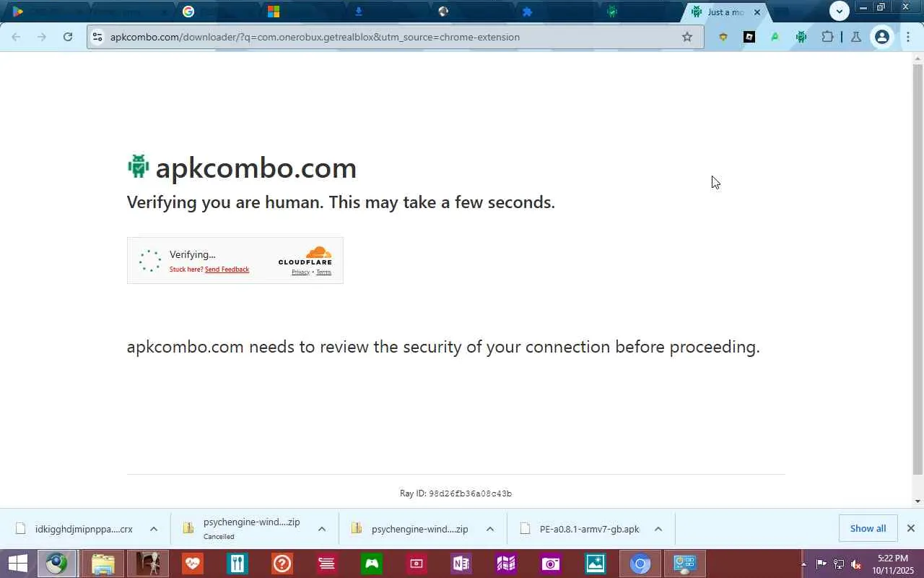Open OneNote from the taskbar
The height and width of the screenshot is (578, 924).
coord(461,564)
